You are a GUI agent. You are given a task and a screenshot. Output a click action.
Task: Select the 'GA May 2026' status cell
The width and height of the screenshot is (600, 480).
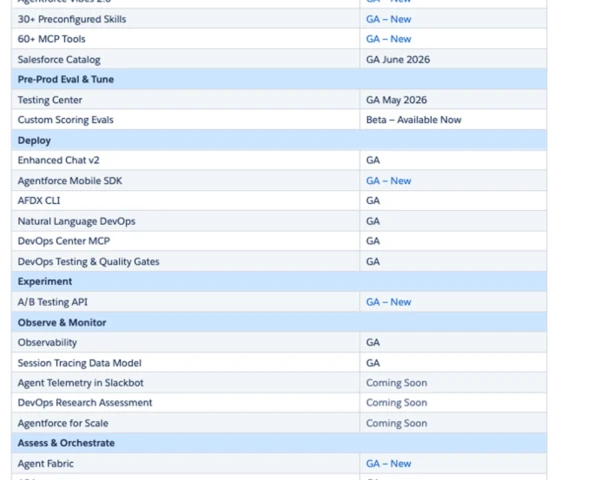(453, 100)
